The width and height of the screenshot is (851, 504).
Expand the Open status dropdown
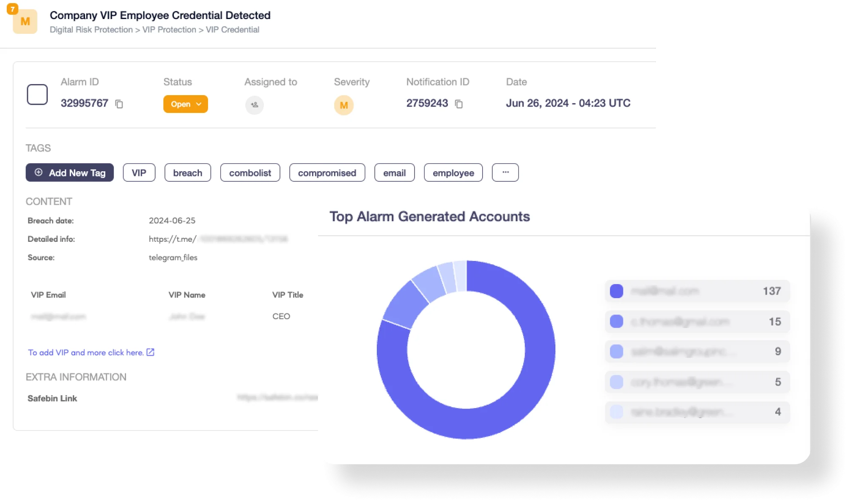coord(185,104)
